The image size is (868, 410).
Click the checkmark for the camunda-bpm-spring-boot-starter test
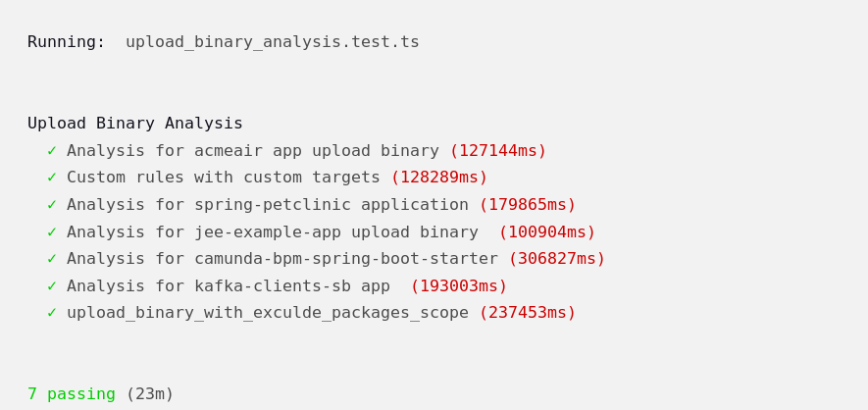[52, 259]
